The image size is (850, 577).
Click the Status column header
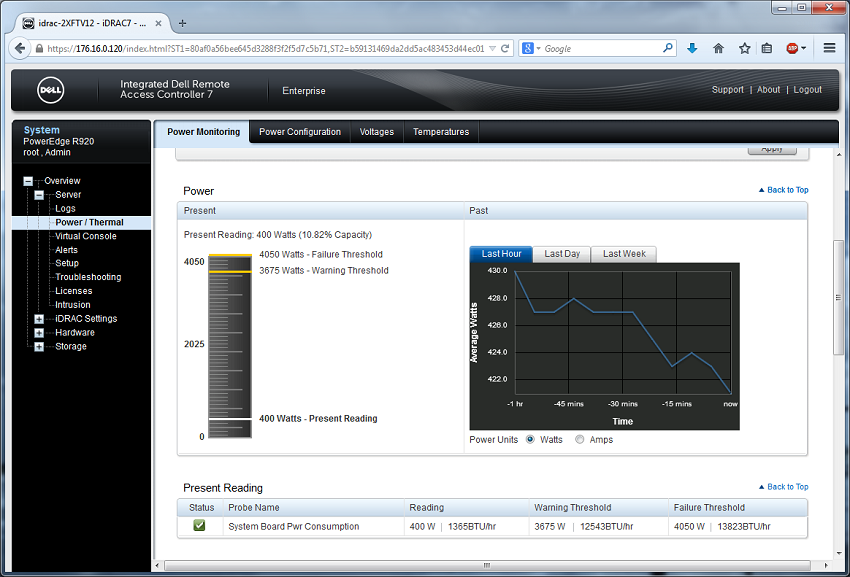point(202,508)
